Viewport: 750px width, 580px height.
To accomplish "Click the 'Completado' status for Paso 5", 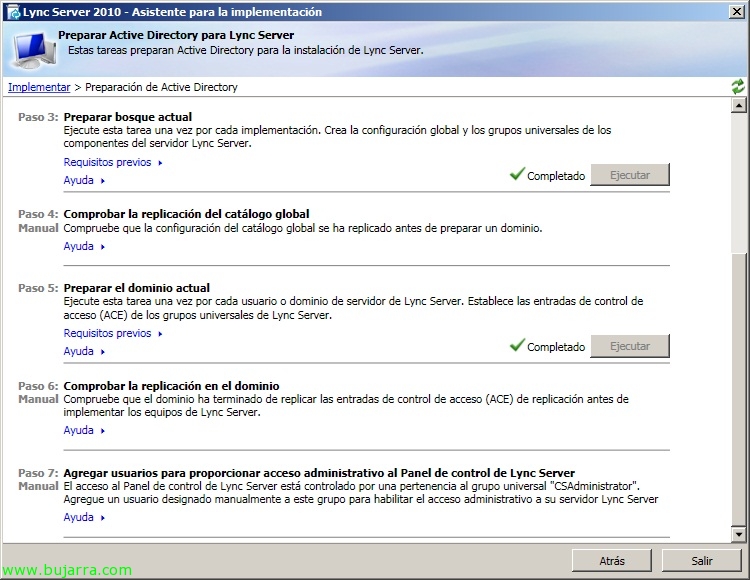I will tap(556, 347).
